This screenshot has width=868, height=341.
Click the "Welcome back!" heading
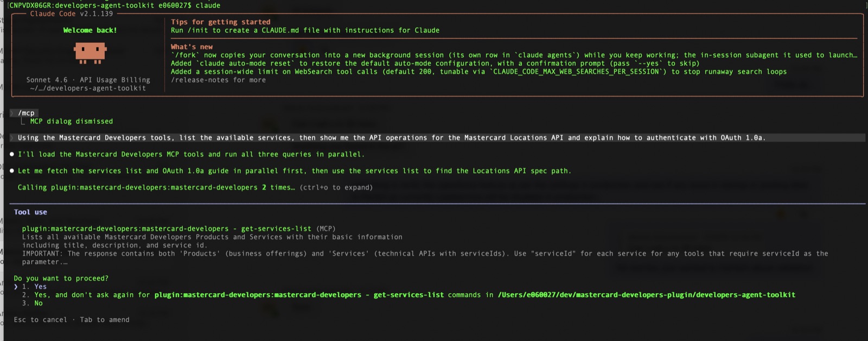point(90,30)
